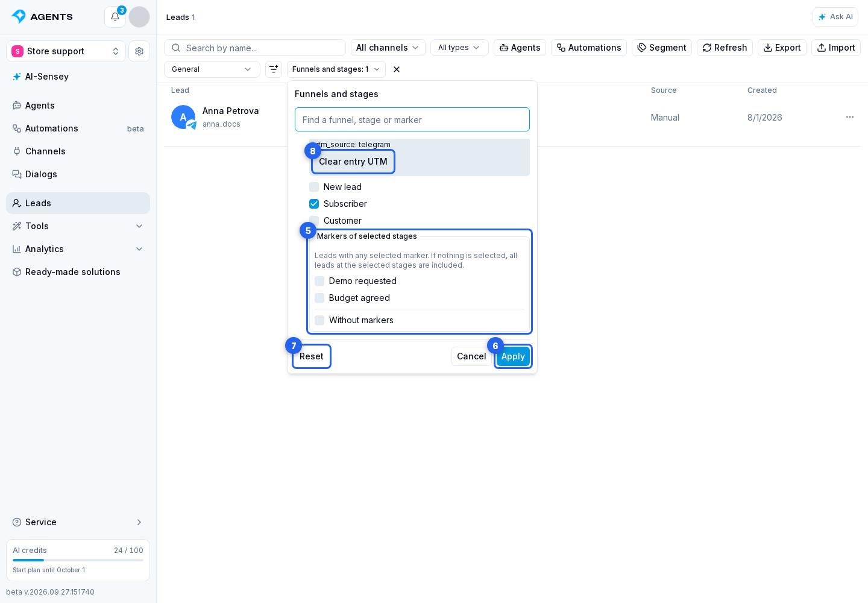The width and height of the screenshot is (868, 603).
Task: Open the Dialogs page
Action: tap(78, 174)
